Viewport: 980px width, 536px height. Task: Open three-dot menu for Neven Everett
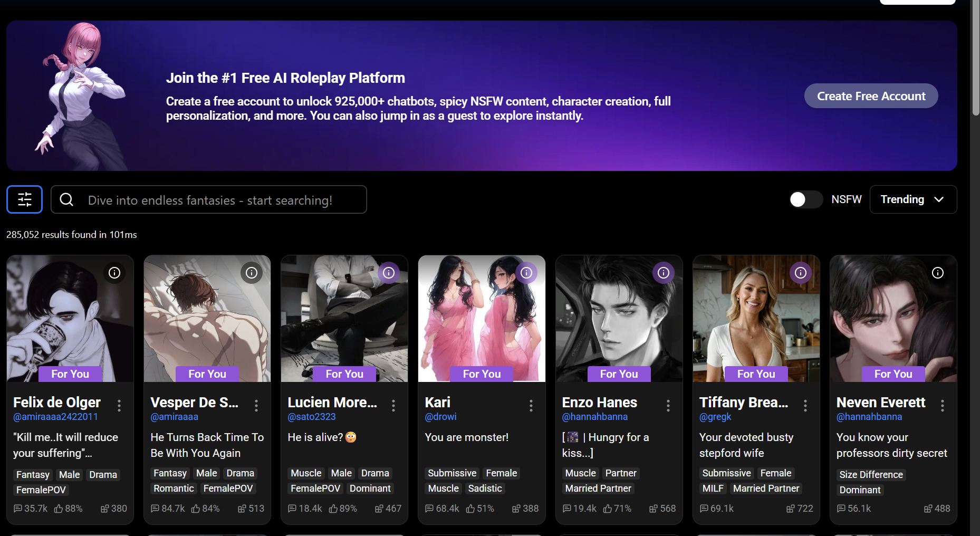pyautogui.click(x=943, y=405)
